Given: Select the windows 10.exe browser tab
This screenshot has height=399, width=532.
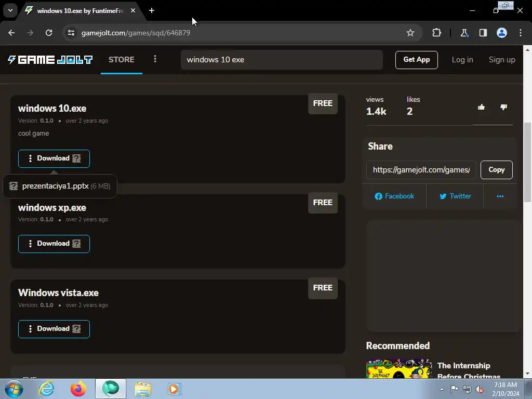Looking at the screenshot, I should [79, 11].
